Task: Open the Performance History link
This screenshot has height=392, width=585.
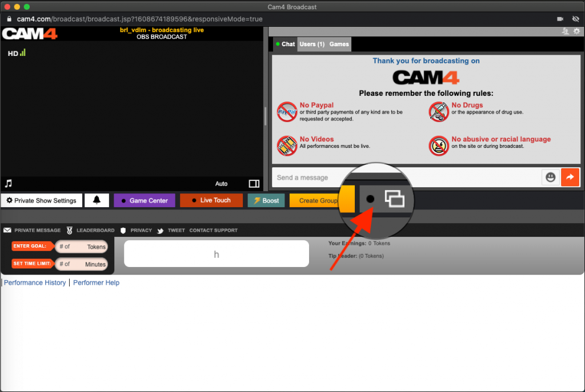Action: (35, 282)
